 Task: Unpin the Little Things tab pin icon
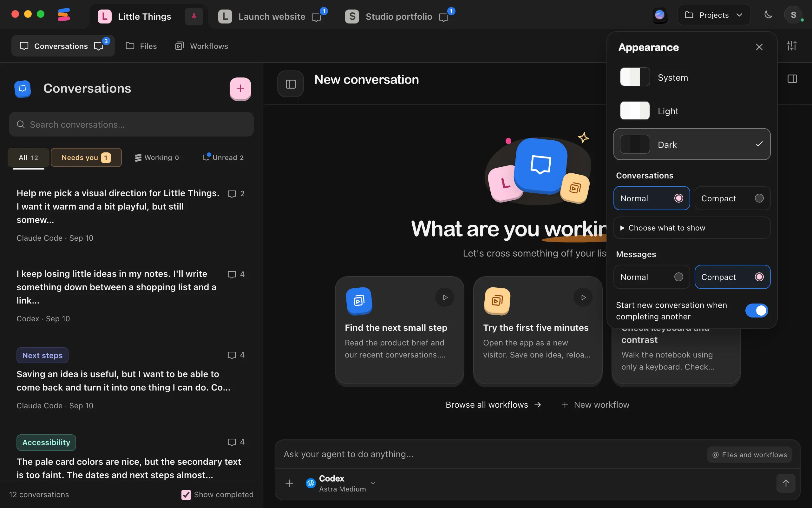[x=194, y=16]
